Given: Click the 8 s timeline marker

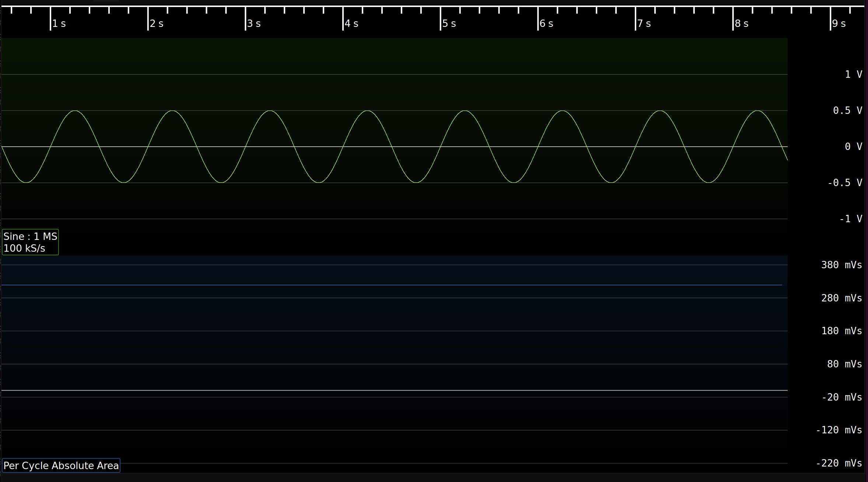Looking at the screenshot, I should click(742, 24).
